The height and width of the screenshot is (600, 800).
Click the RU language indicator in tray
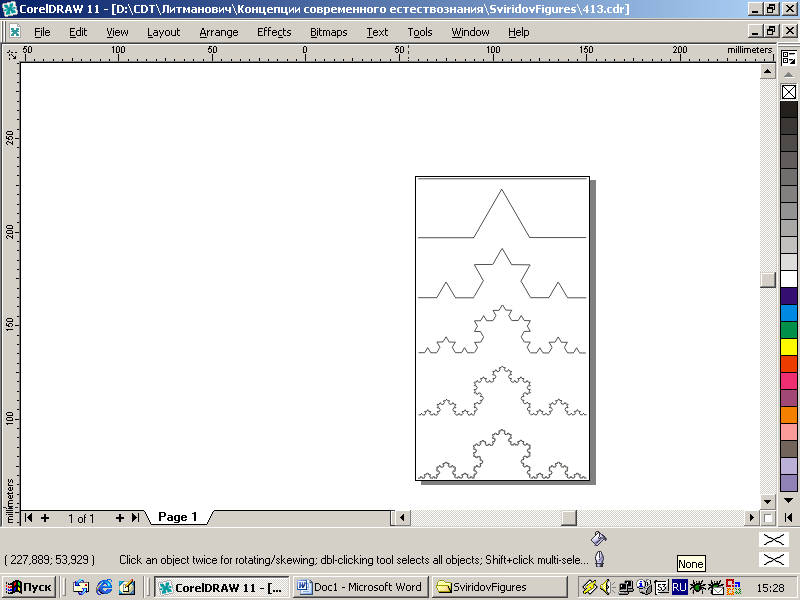click(679, 587)
